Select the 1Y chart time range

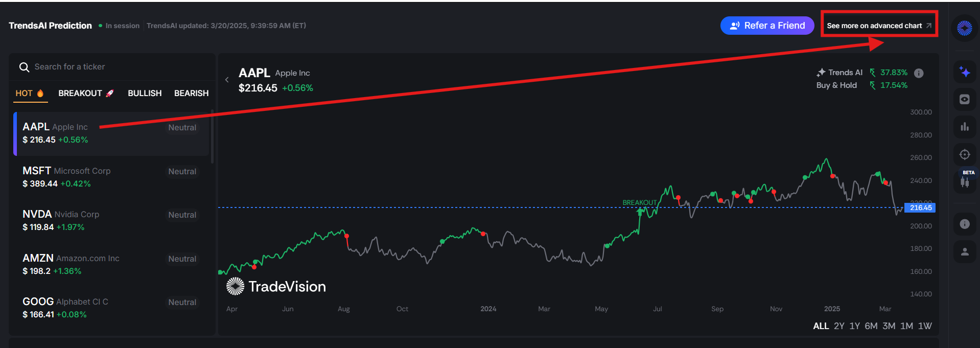(854, 326)
